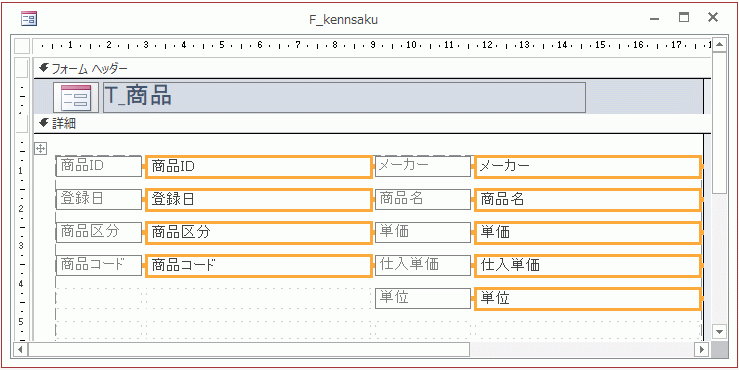Image resolution: width=739 pixels, height=370 pixels.
Task: Select the 商品区分 text box
Action: click(259, 233)
